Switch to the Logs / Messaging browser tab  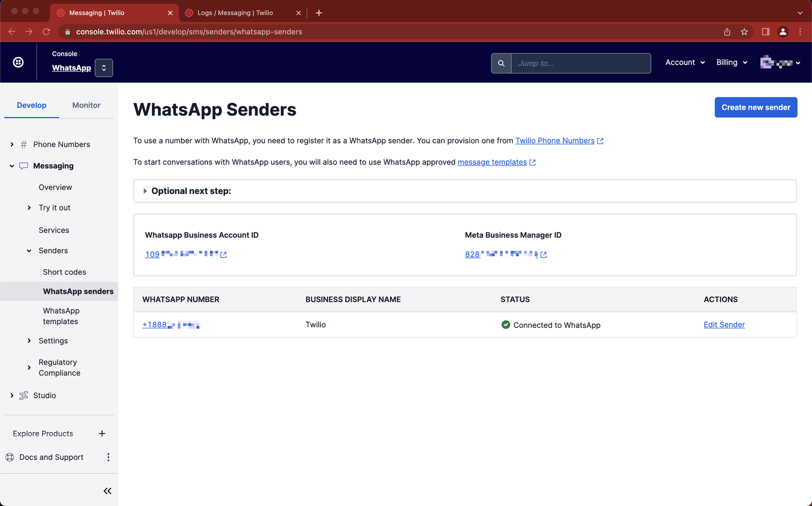point(235,13)
